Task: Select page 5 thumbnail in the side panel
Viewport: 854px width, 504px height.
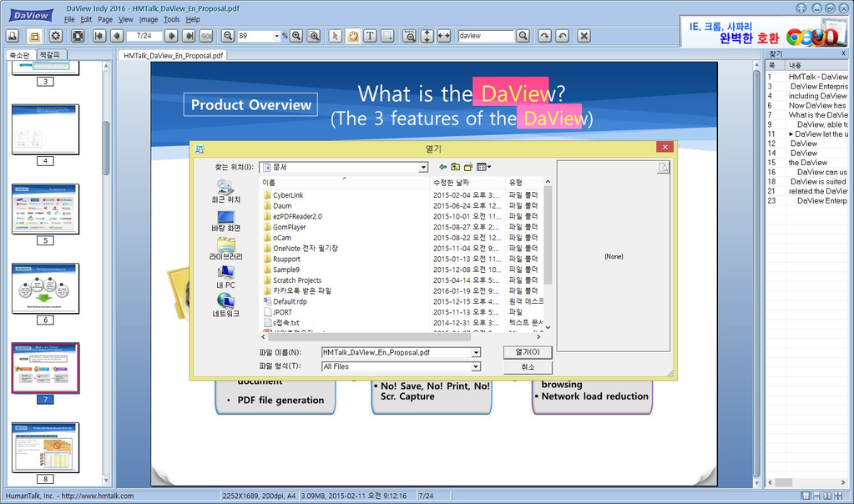Action: 46,209
